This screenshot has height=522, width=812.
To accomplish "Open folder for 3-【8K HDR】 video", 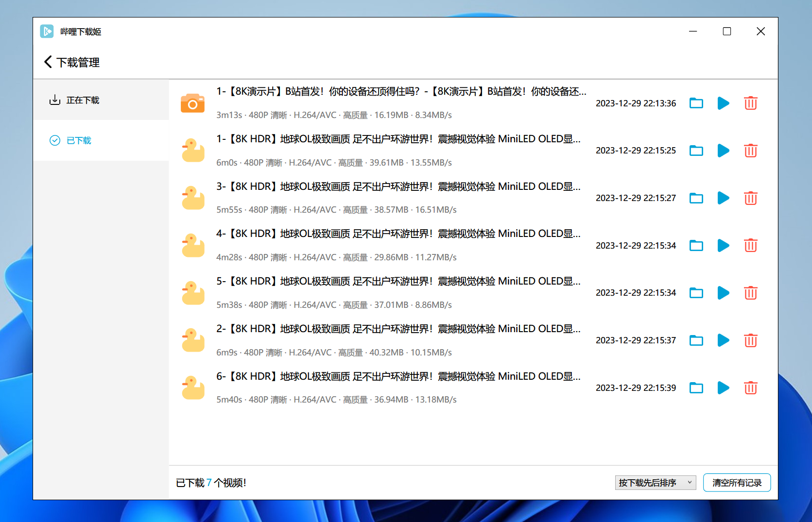I will (696, 198).
